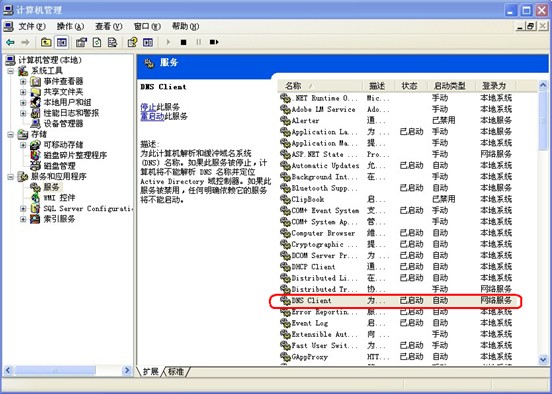Expand the SQL Server Configuration node

(23, 208)
